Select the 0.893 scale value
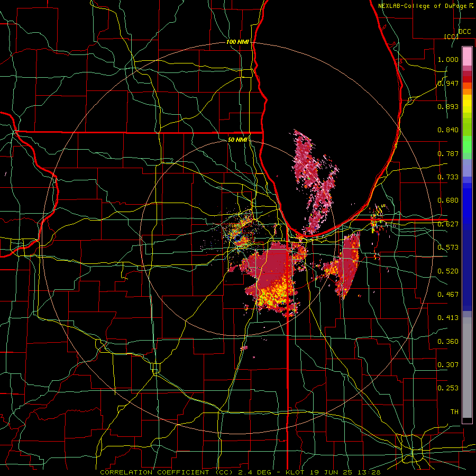The image size is (476, 476). click(448, 106)
